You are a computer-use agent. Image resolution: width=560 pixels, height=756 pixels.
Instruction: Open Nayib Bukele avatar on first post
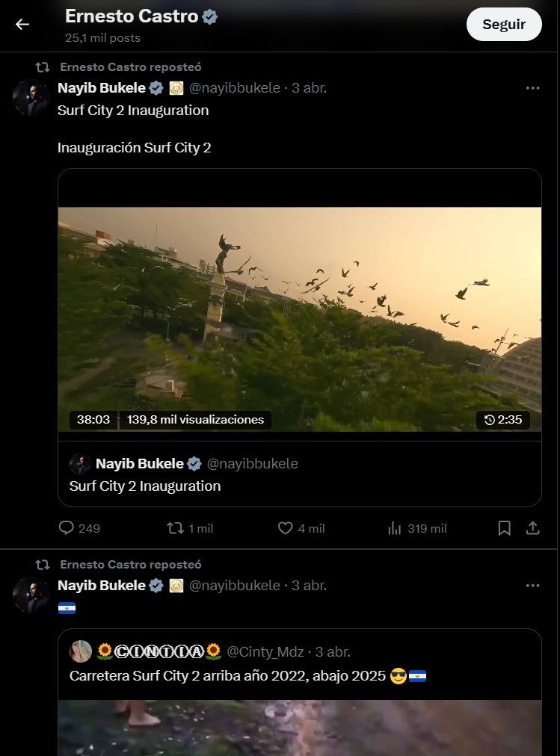coord(31,97)
